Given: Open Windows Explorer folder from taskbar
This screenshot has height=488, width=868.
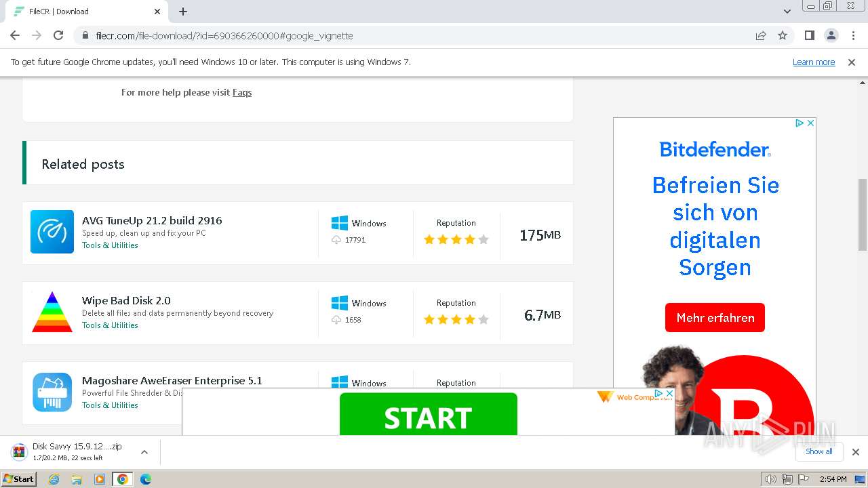Looking at the screenshot, I should (77, 479).
